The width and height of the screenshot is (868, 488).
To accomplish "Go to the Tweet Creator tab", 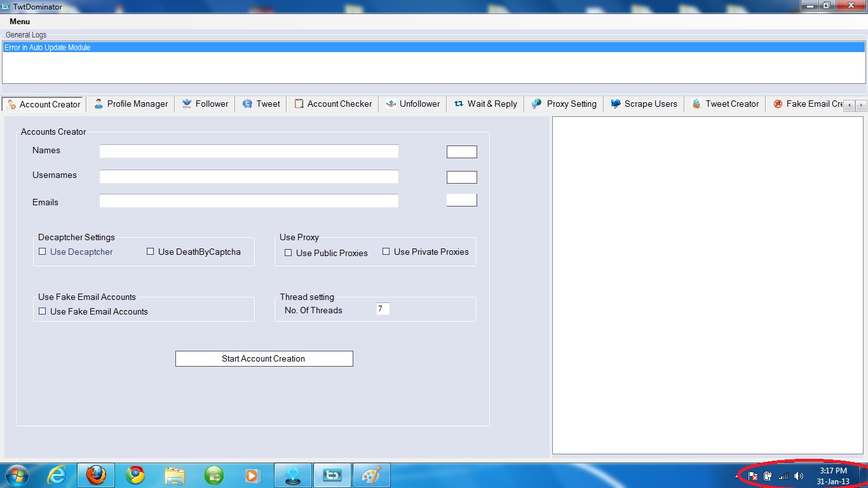I will (725, 104).
